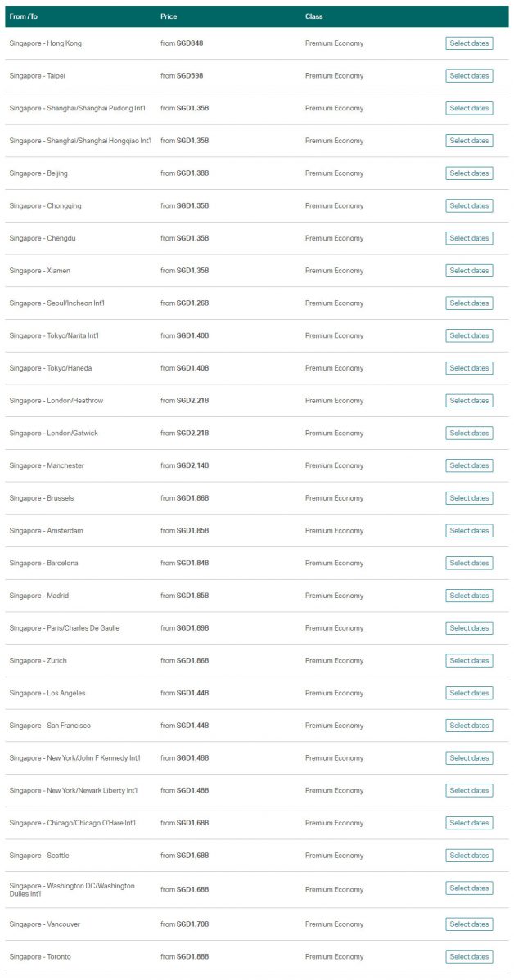Click Select dates for Singapore - Hong Kong
This screenshot has height=980, width=514.
(469, 43)
